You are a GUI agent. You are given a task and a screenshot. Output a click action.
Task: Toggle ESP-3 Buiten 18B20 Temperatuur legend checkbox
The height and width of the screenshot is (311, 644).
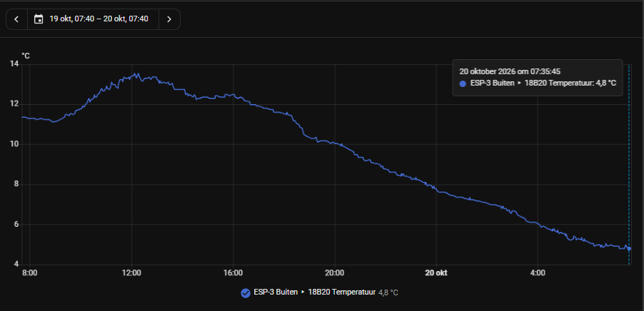pyautogui.click(x=246, y=293)
